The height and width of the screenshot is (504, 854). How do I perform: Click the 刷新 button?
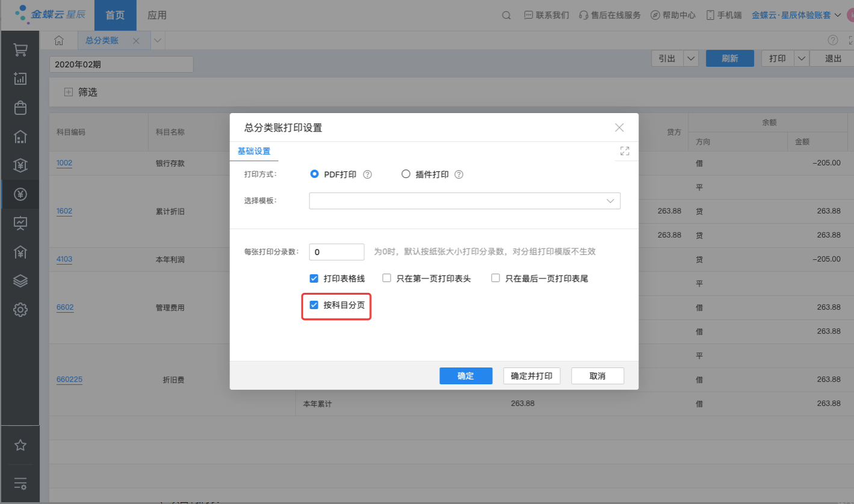tap(730, 58)
